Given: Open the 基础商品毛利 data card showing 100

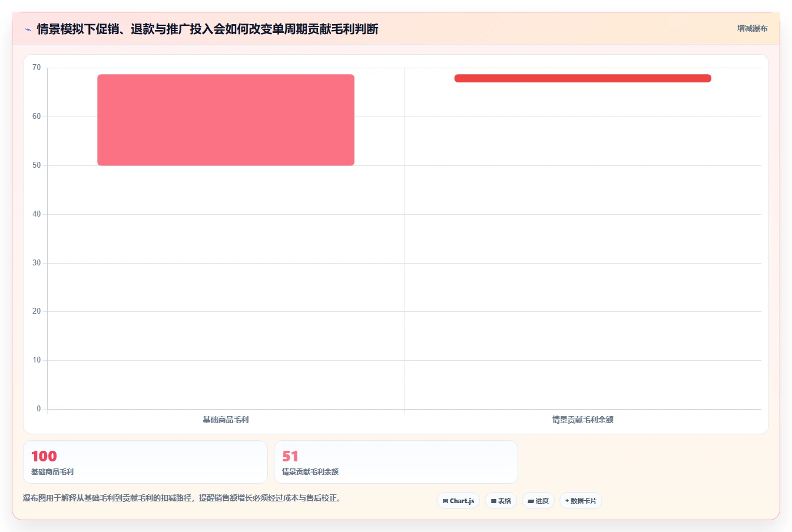Looking at the screenshot, I should coord(145,462).
